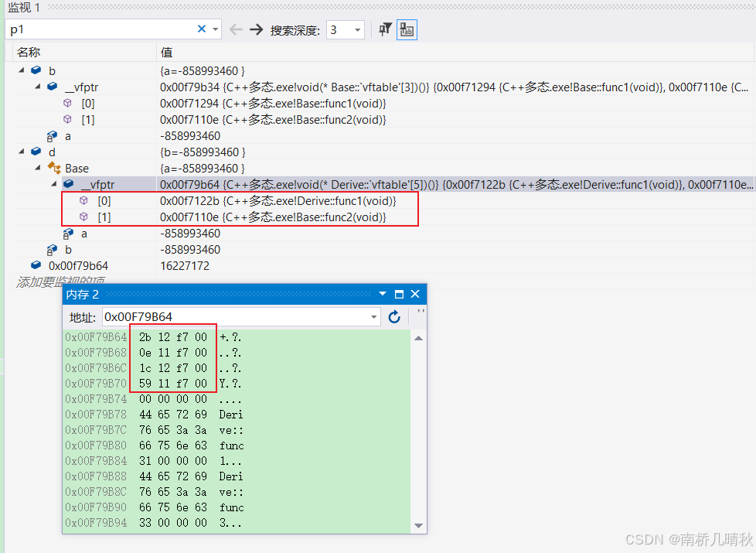Collapse the d variable node

21,152
